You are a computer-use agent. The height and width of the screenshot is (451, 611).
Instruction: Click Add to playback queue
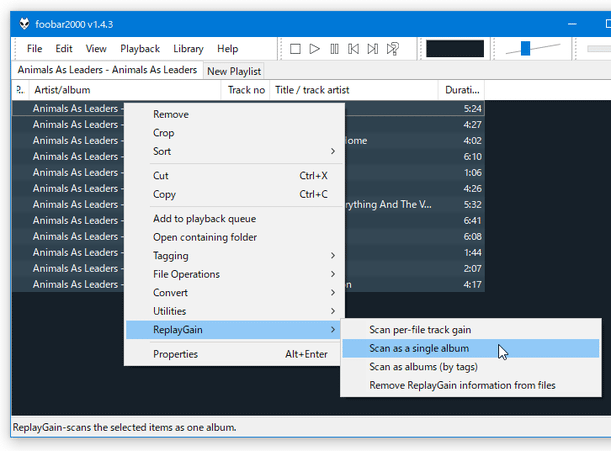coord(235,219)
